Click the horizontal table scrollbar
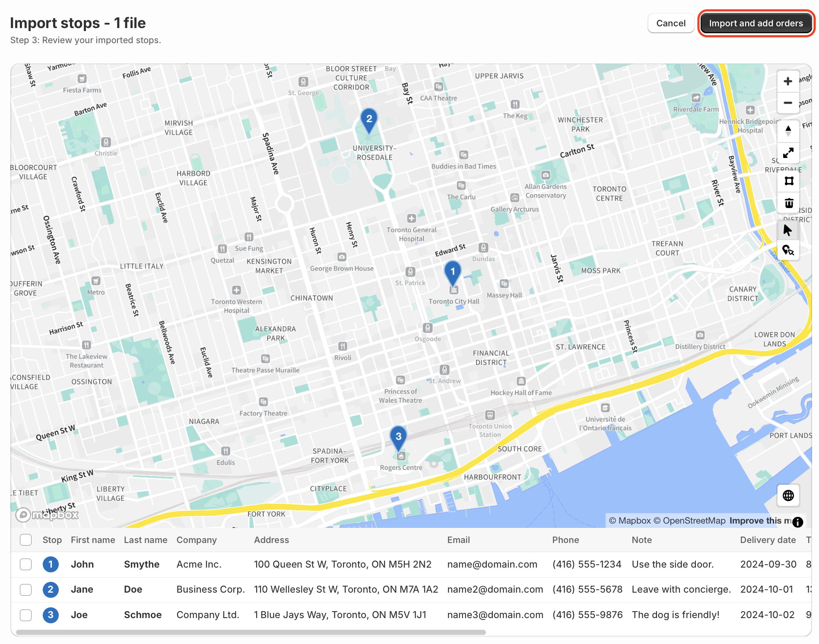The image size is (819, 644). pos(251,632)
